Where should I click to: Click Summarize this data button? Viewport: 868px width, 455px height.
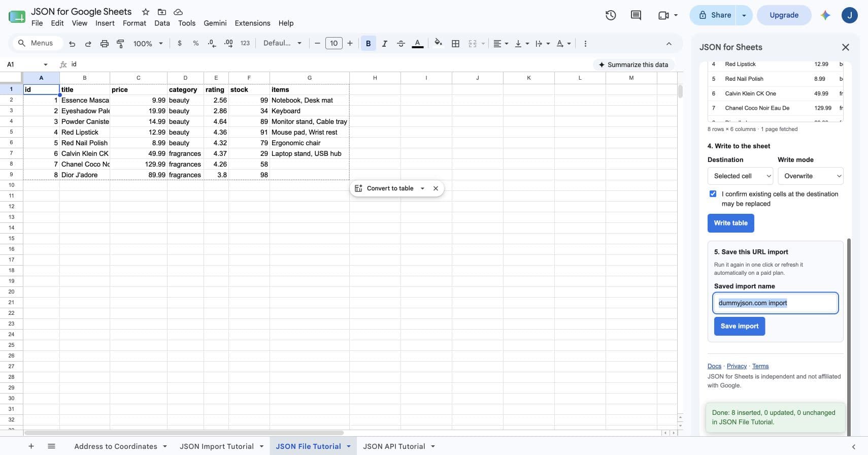point(633,64)
